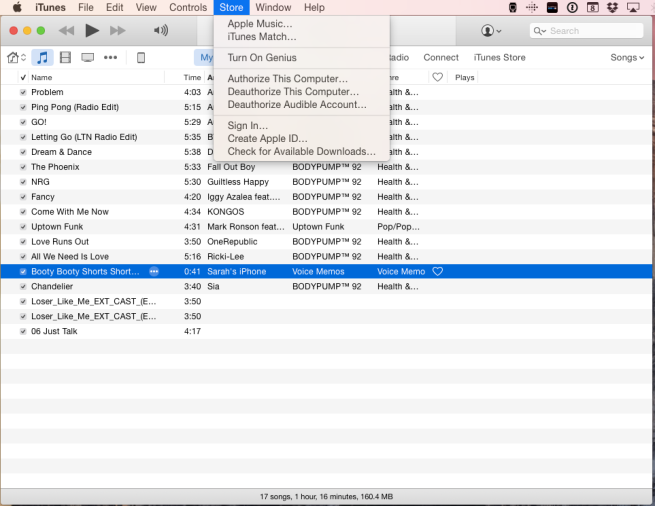Open the Movies library view
The height and width of the screenshot is (506, 655).
[x=65, y=58]
